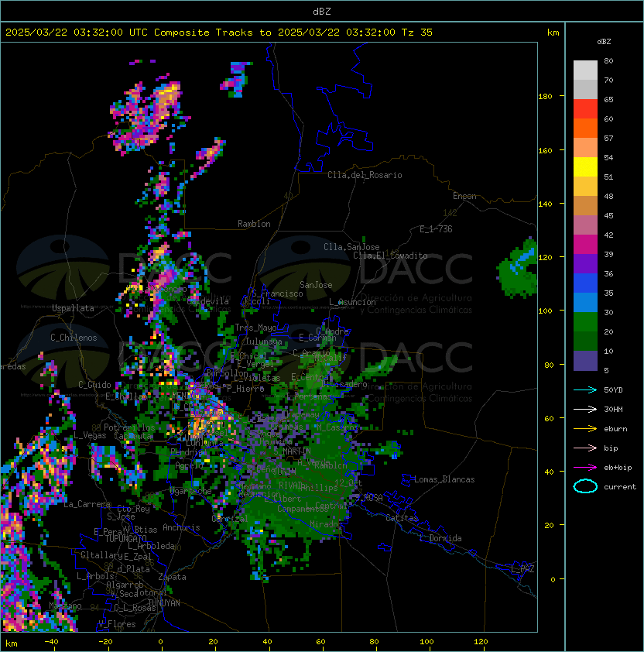Click the dBZ title at top
644x652 pixels.
pyautogui.click(x=322, y=11)
